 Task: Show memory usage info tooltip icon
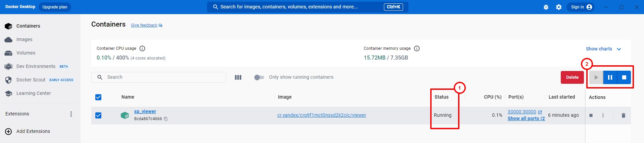click(417, 48)
